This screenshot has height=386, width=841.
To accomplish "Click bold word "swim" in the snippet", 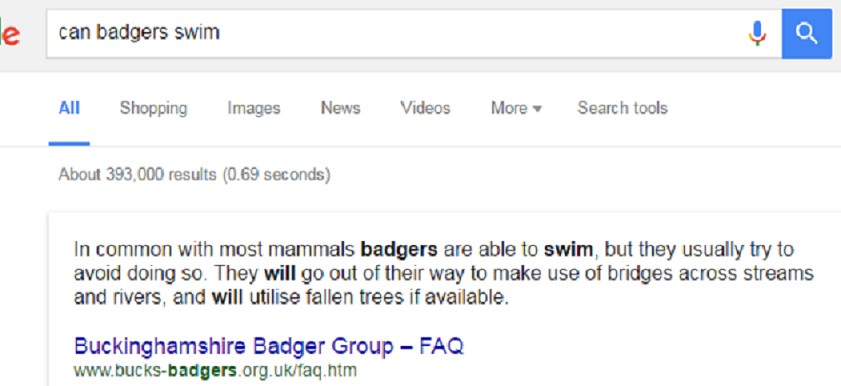I will click(x=569, y=249).
